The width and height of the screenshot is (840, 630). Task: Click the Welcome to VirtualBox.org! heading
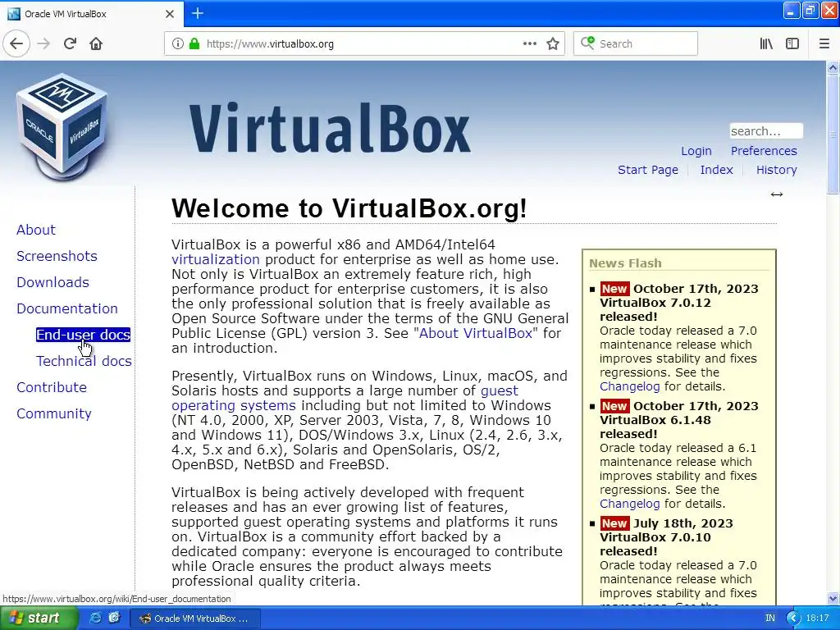coord(349,208)
